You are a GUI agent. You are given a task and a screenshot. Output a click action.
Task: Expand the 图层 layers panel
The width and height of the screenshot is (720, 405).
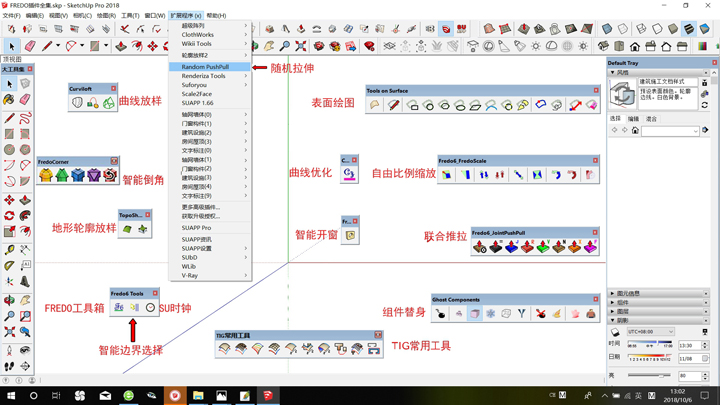click(x=613, y=311)
